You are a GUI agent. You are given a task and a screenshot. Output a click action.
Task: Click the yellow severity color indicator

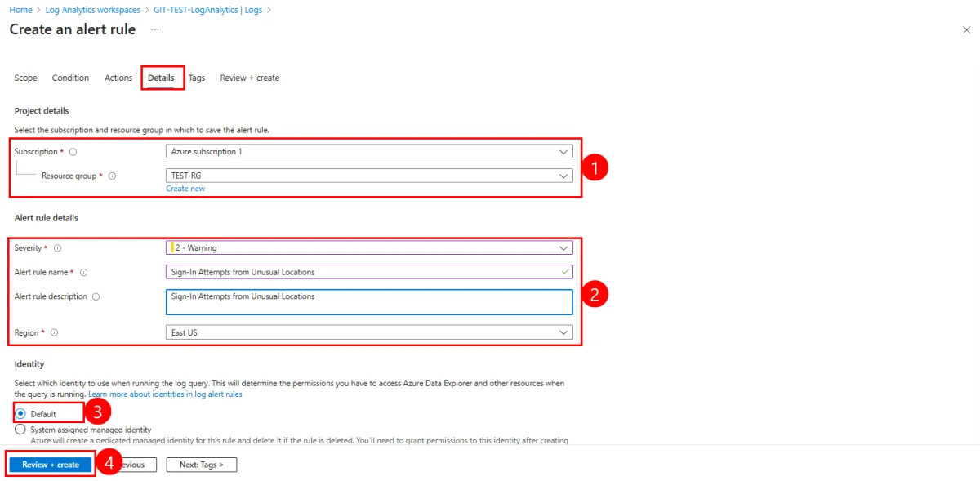point(172,247)
